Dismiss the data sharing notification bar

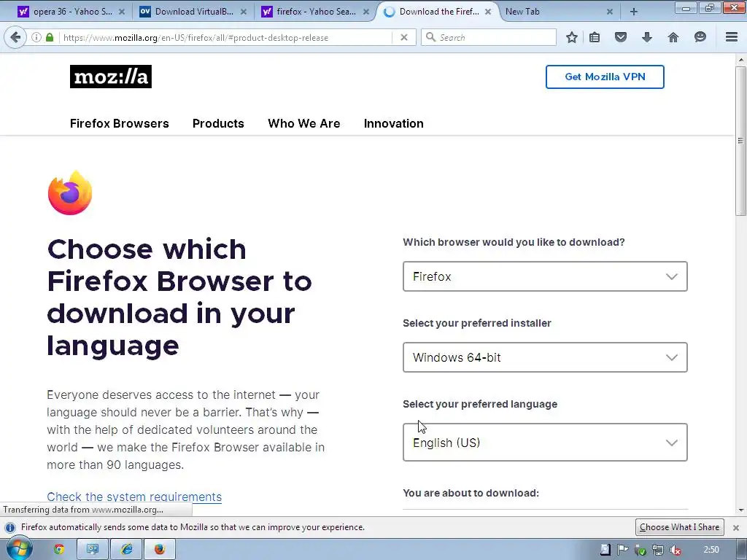tap(735, 528)
